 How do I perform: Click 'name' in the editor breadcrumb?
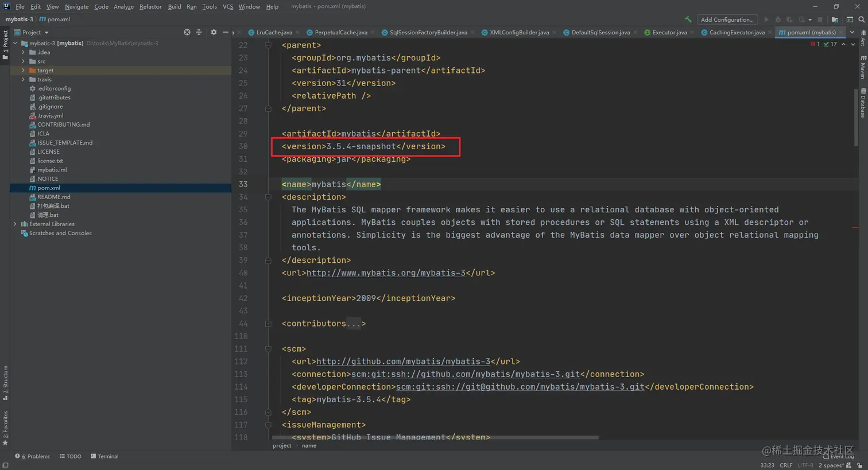click(309, 445)
